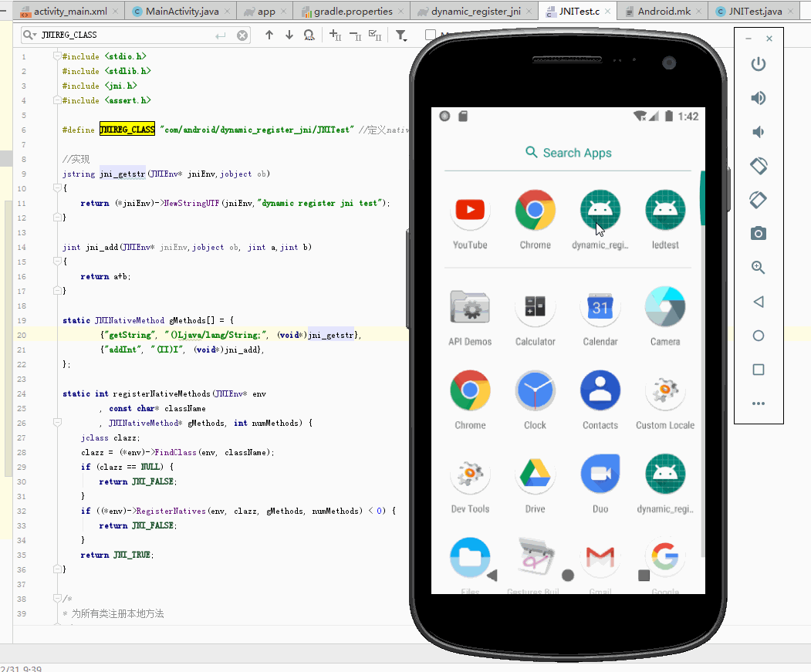Switch to the Android.mk tab
The width and height of the screenshot is (811, 672).
pyautogui.click(x=664, y=11)
